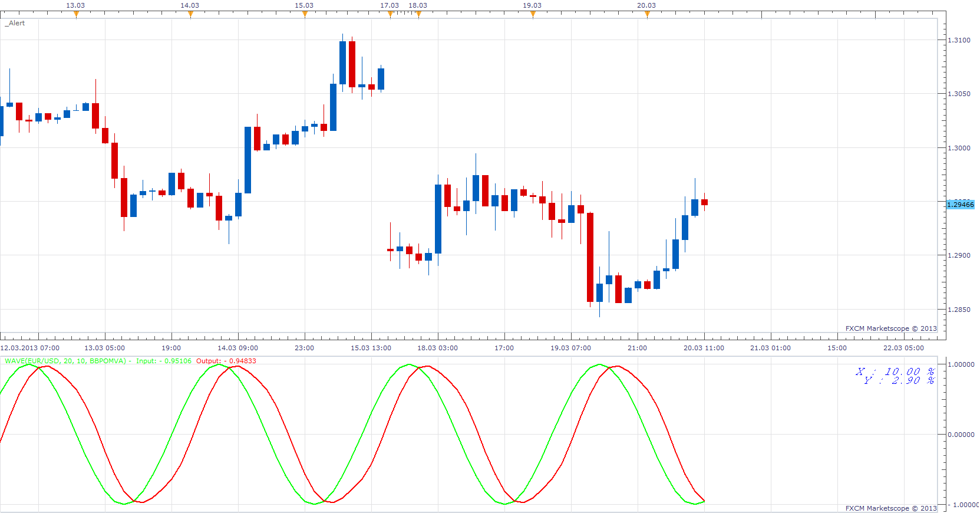Click the 17:00 time axis label
The width and height of the screenshot is (980, 513).
coord(504,348)
